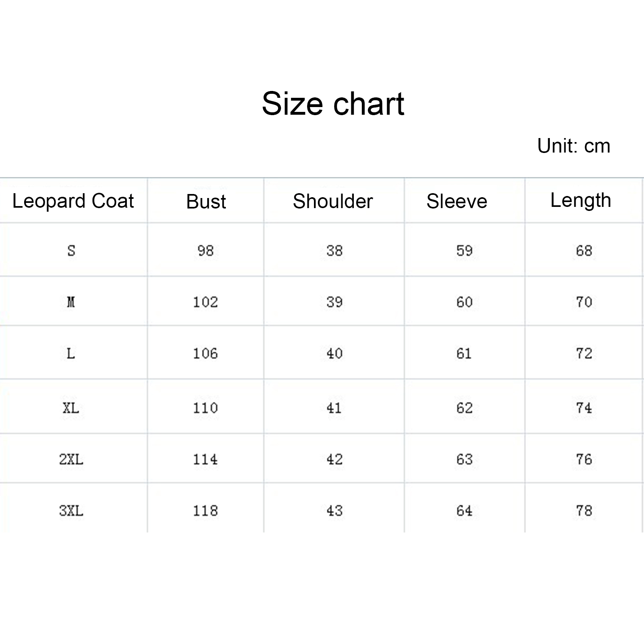Select the Bust column header
Image resolution: width=644 pixels, height=644 pixels.
coord(206,201)
